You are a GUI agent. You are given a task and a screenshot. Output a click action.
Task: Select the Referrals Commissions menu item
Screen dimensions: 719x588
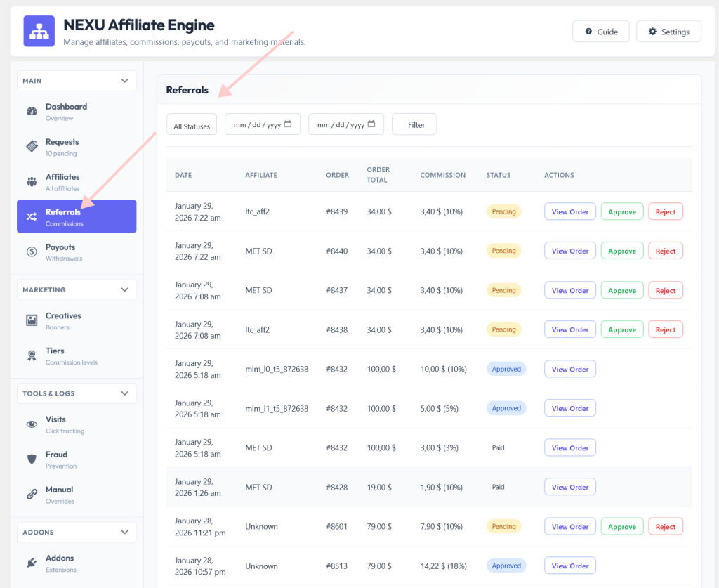click(77, 216)
